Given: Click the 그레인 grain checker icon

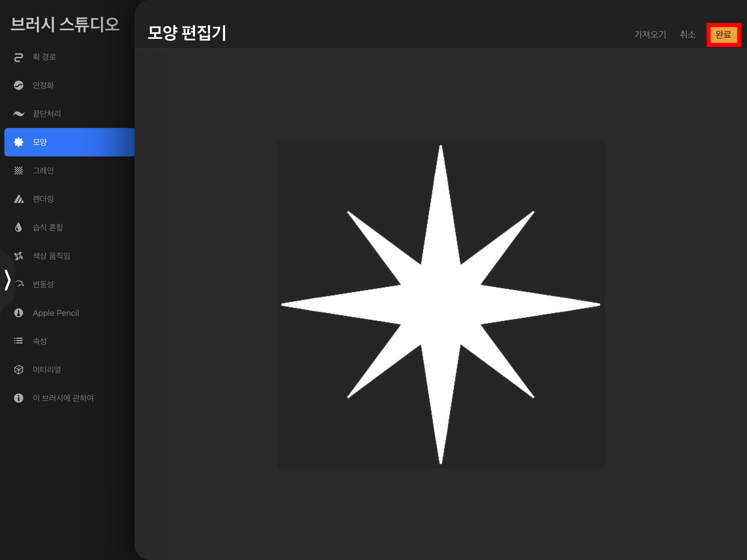Looking at the screenshot, I should coord(19,171).
